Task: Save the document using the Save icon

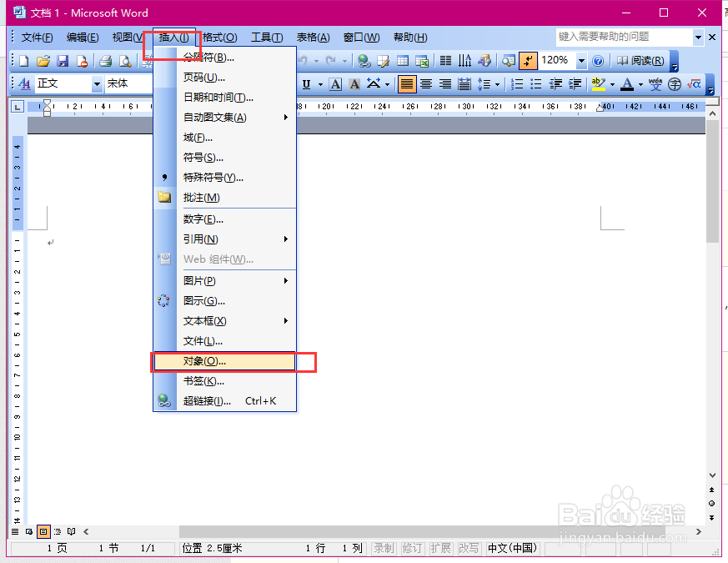Action: (x=63, y=61)
